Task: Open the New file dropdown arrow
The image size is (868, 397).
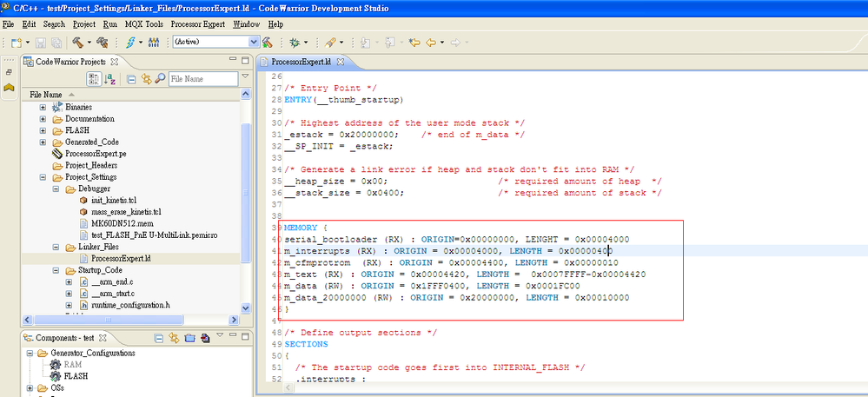Action: coord(28,42)
